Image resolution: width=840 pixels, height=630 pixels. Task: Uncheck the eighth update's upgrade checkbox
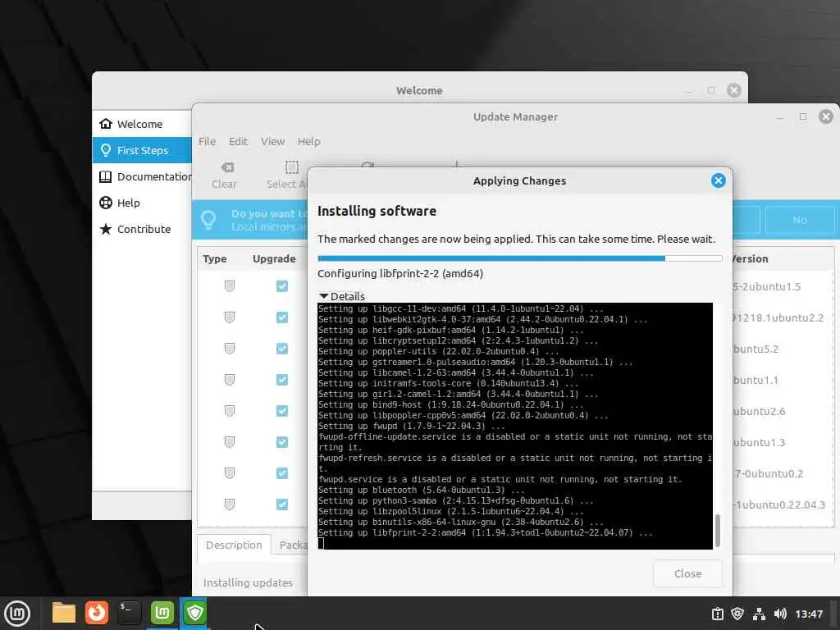pyautogui.click(x=282, y=504)
